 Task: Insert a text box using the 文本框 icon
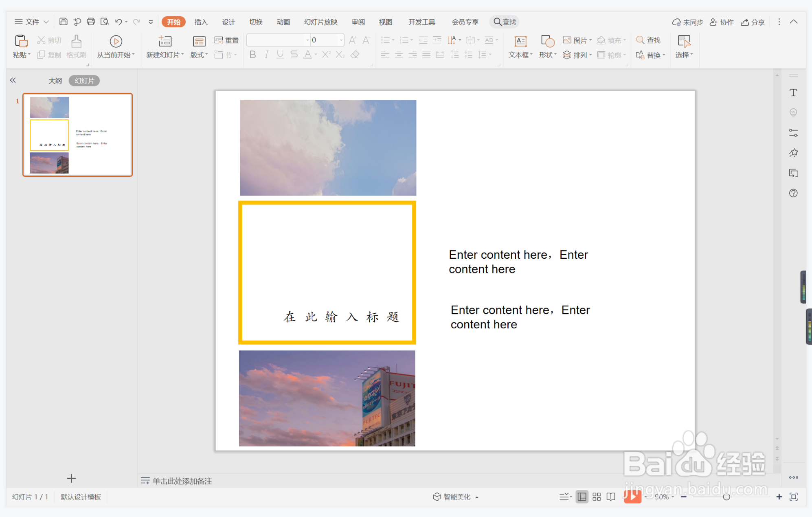[x=520, y=41]
